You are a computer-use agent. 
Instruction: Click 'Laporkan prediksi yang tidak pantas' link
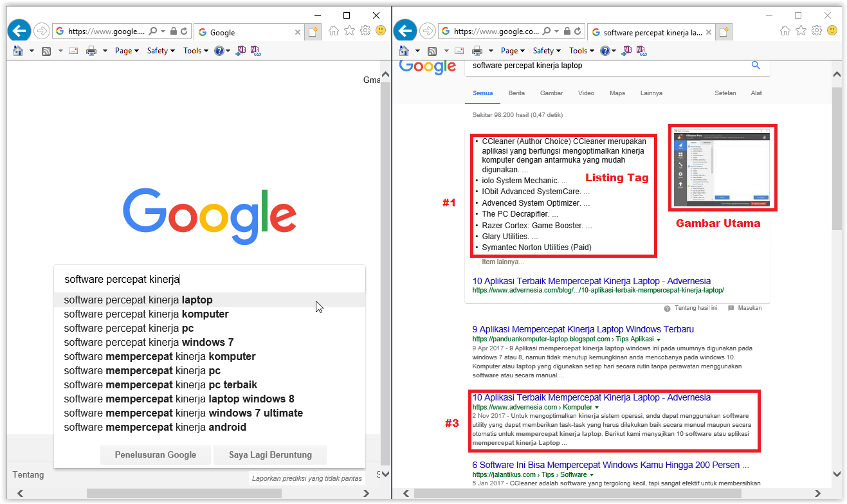click(307, 478)
